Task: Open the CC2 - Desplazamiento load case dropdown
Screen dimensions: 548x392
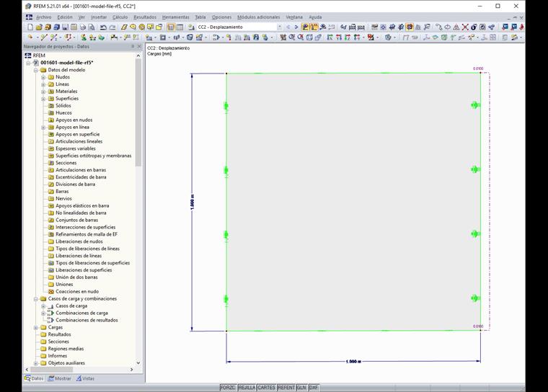Action: (279, 27)
